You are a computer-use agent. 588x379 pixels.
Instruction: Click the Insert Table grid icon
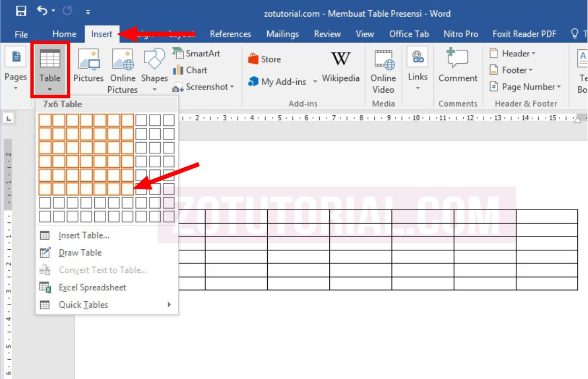[x=44, y=235]
